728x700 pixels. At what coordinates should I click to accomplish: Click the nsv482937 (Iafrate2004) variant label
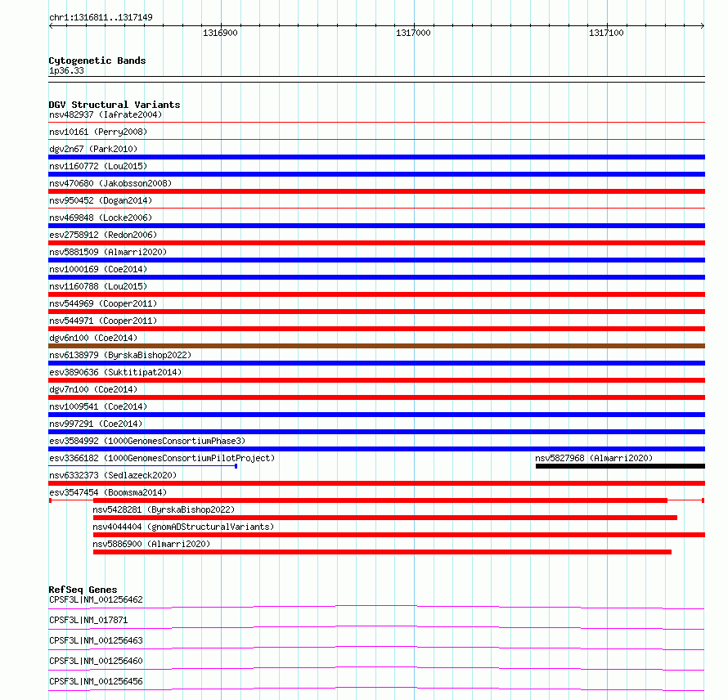(106, 114)
